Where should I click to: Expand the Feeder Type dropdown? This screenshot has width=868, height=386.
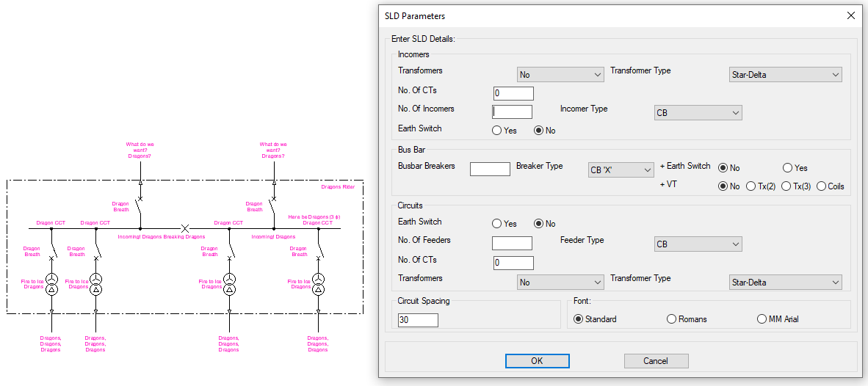pyautogui.click(x=698, y=244)
